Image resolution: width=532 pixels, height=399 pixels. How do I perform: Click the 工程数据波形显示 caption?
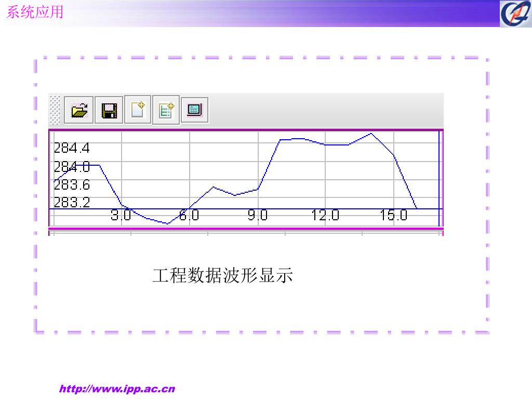(x=222, y=275)
